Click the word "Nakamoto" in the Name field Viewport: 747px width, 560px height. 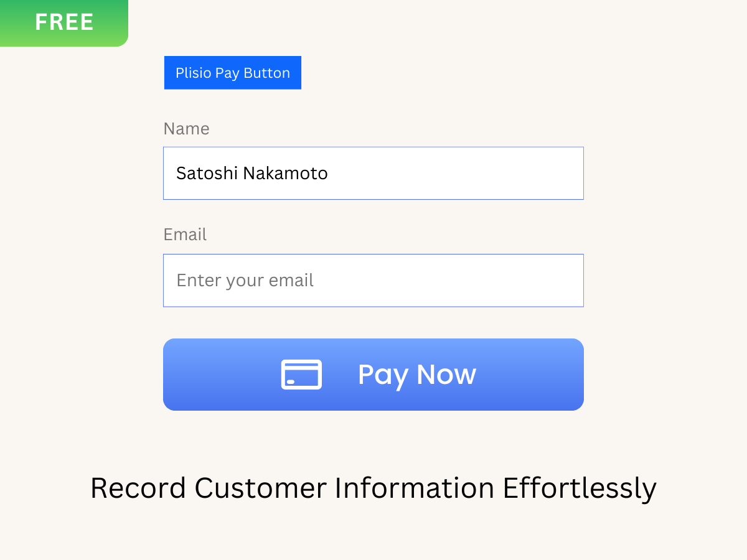pyautogui.click(x=285, y=173)
